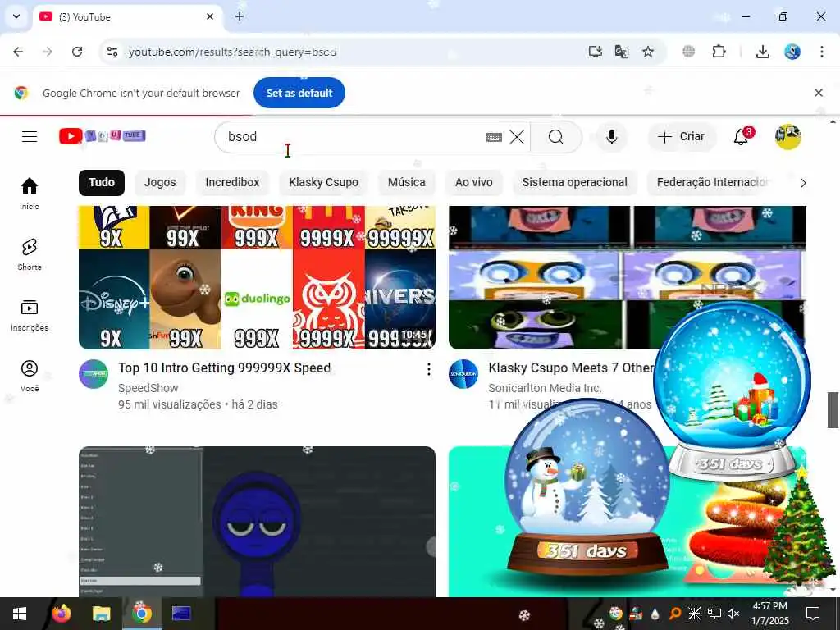Open Início in the sidebar
This screenshot has width=840, height=630.
point(30,194)
